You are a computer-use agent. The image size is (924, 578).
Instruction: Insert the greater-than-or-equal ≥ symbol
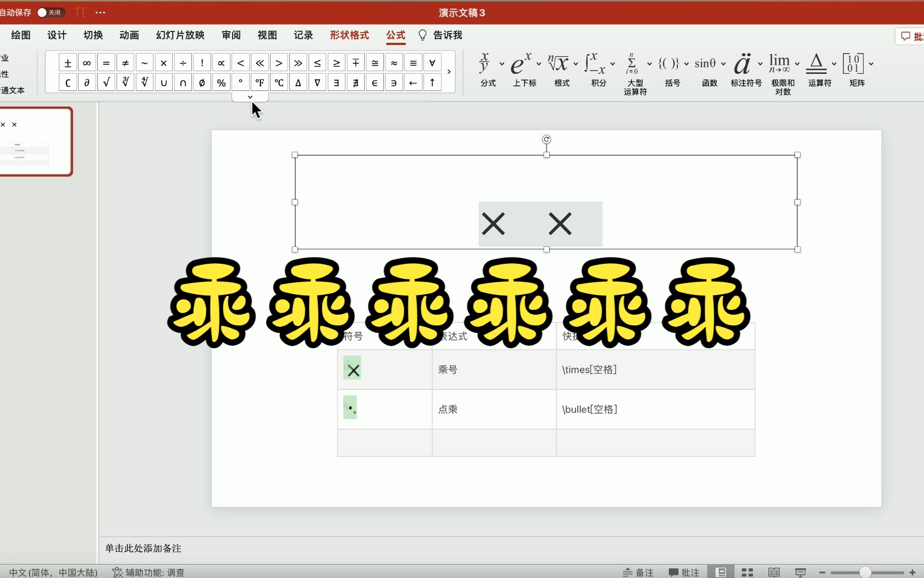click(x=336, y=63)
